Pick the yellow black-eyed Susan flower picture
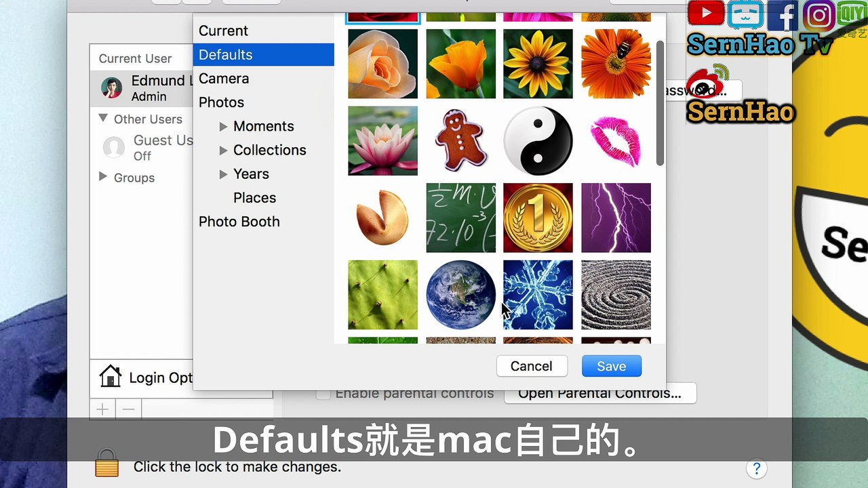 tap(538, 64)
